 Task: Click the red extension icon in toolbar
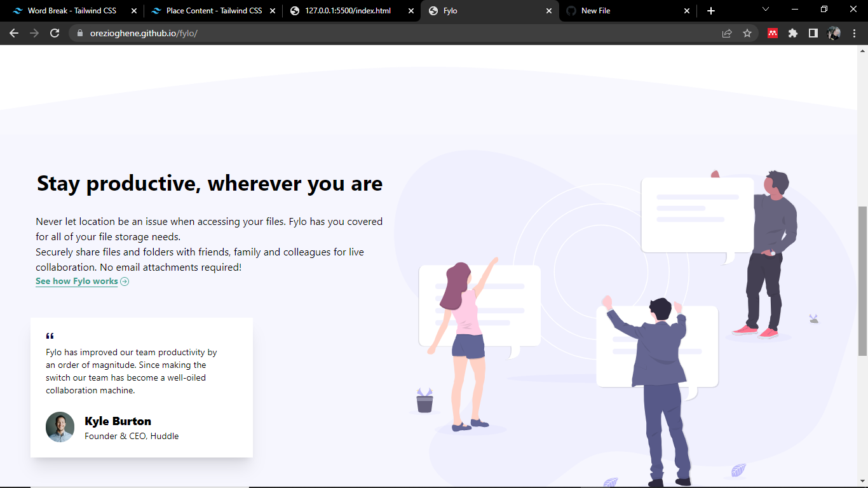click(x=772, y=32)
